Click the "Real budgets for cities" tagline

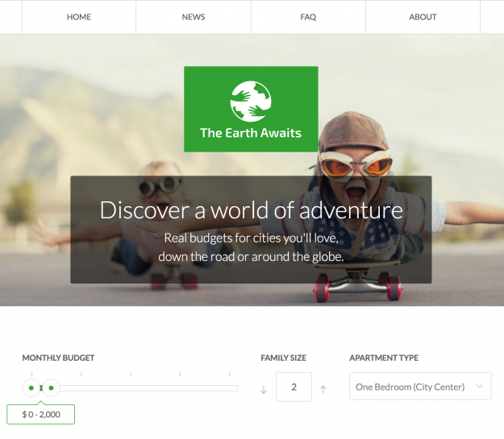[x=251, y=238]
